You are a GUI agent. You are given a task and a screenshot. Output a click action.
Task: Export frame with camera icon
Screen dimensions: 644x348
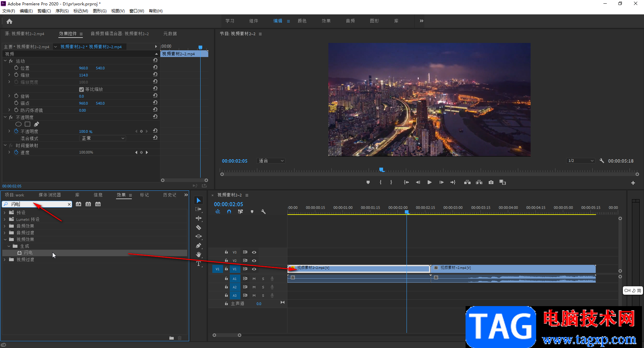(x=491, y=182)
